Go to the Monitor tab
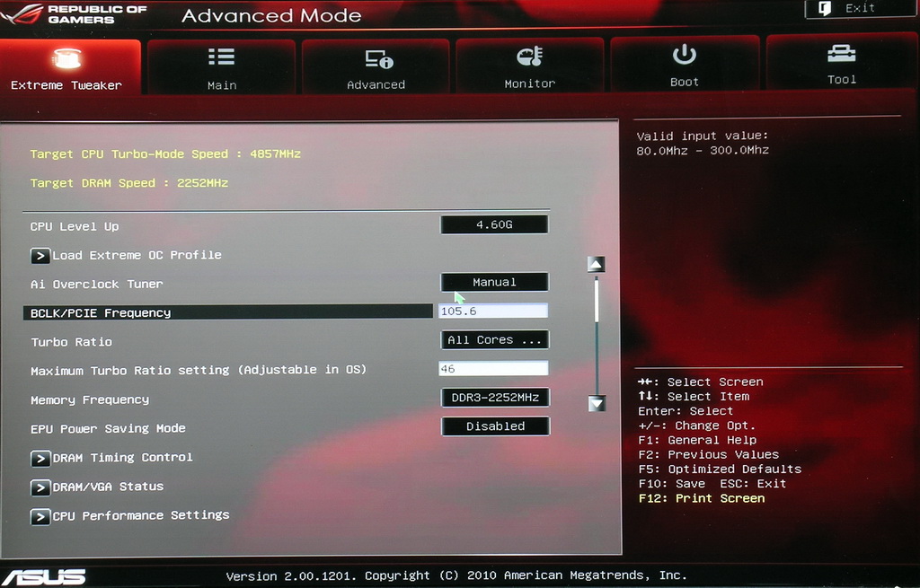 (530, 66)
